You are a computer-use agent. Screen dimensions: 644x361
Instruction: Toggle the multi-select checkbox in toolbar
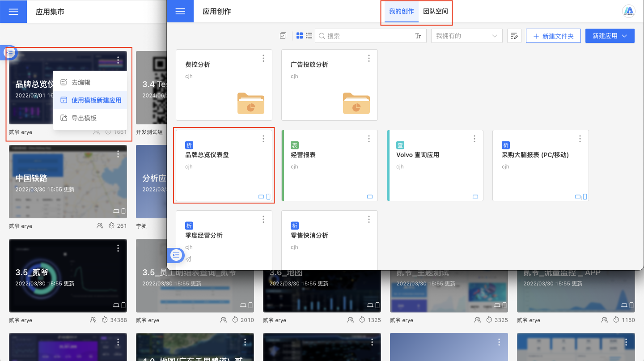click(x=283, y=36)
